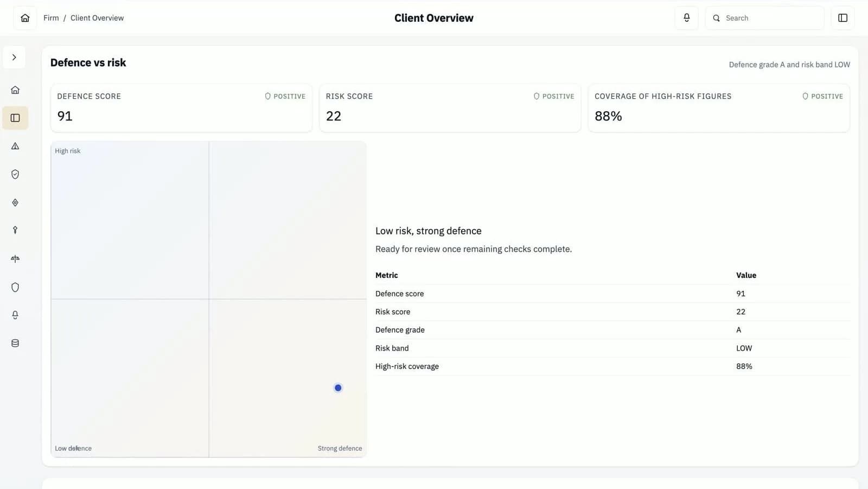Viewport: 868px width, 489px height.
Task: Click the POSITIVE badge on Defence Score card
Action: click(285, 96)
